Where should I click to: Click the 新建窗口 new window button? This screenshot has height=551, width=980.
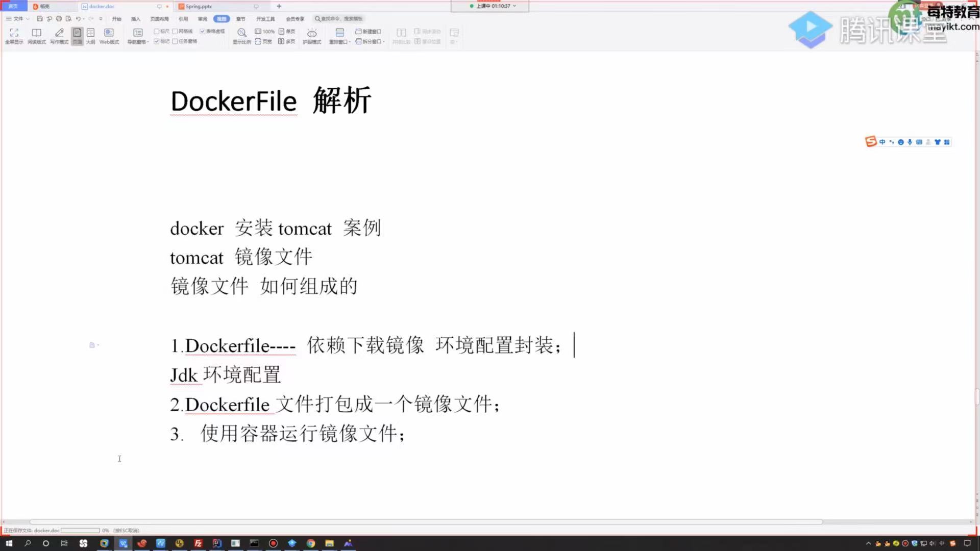pos(368,31)
